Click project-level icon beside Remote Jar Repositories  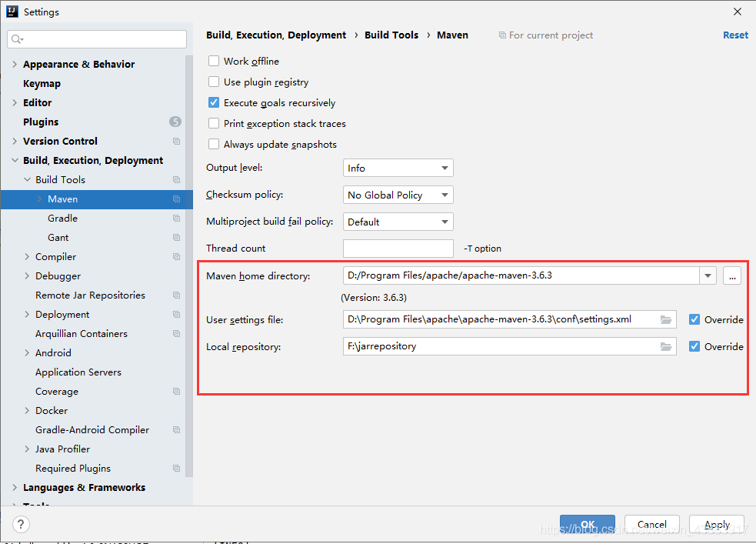pos(176,295)
